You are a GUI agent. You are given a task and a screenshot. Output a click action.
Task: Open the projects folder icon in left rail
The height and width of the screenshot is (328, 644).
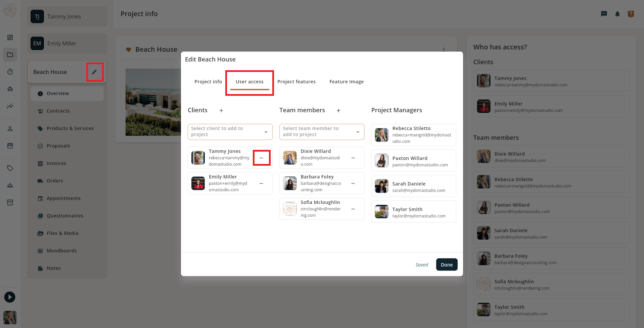(10, 54)
